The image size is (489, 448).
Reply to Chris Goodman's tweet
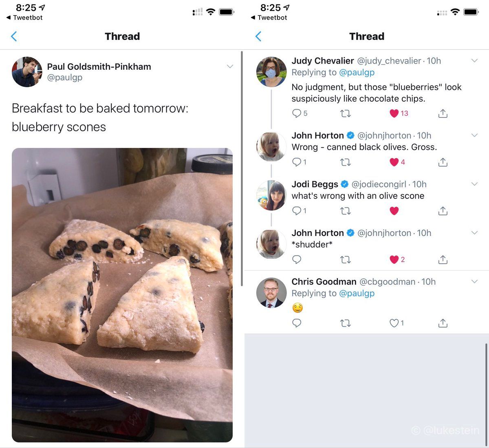(297, 323)
